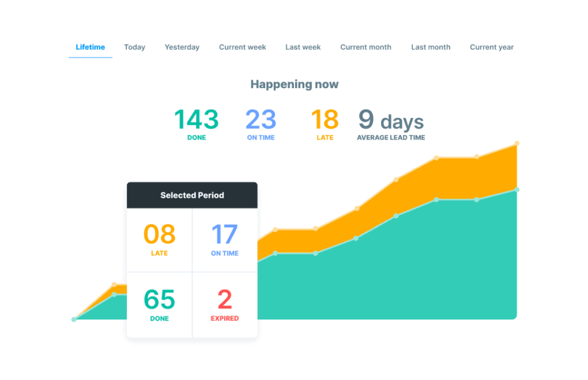Select the 08 LATE cell in tooltip
Image resolution: width=588 pixels, height=380 pixels.
click(159, 239)
